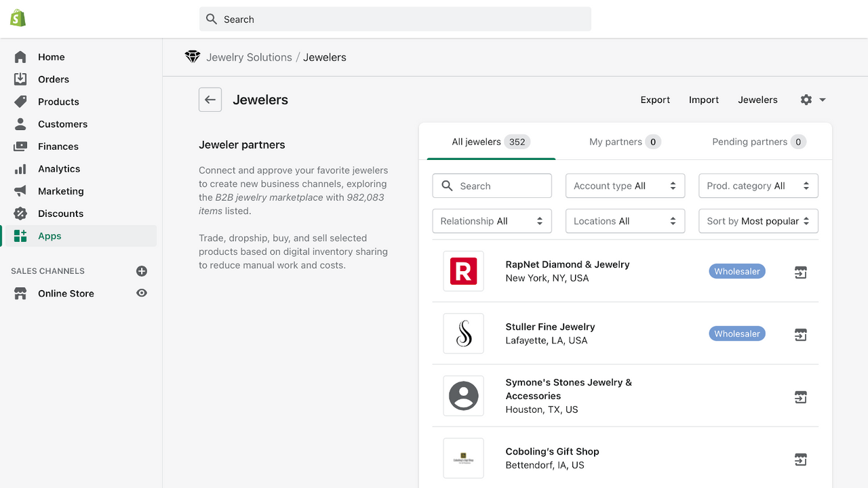Screen dimensions: 868x488
Task: Open settings gear icon
Action: 806,100
